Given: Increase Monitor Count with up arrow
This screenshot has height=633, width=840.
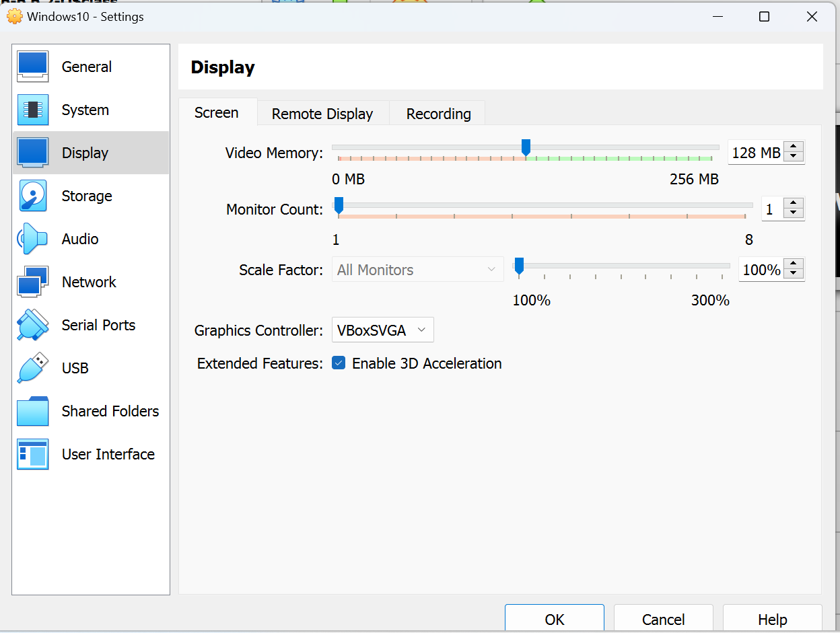Looking at the screenshot, I should [x=795, y=204].
